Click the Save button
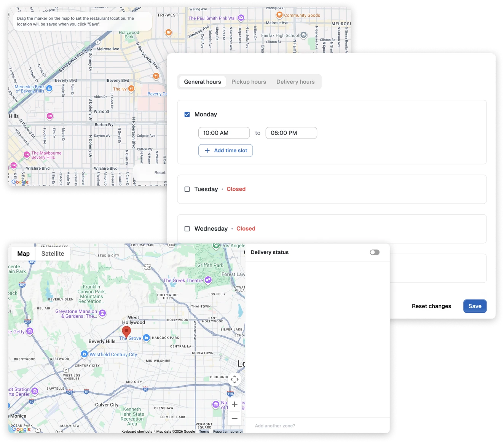 [x=475, y=306]
